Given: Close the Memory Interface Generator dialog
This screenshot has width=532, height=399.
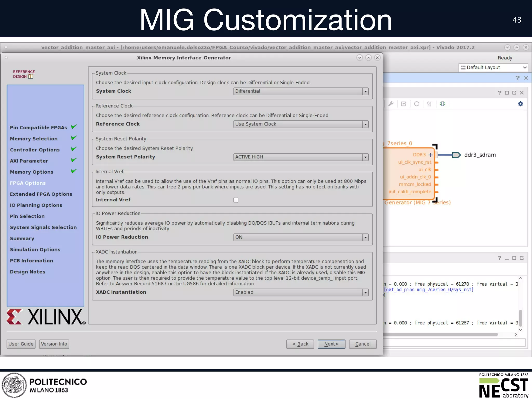Looking at the screenshot, I should (377, 58).
